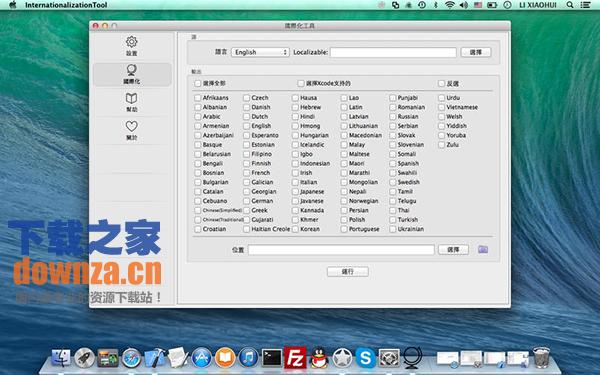
Task: Open the 關於 about heart sidebar item
Action: (x=132, y=130)
